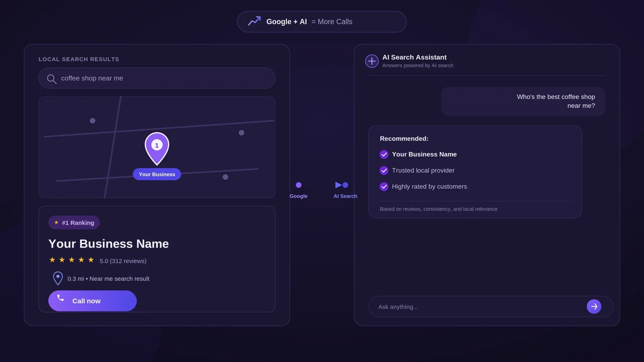Toggle the checkmark beside Trusted local provider
The height and width of the screenshot is (362, 644).
pos(384,171)
